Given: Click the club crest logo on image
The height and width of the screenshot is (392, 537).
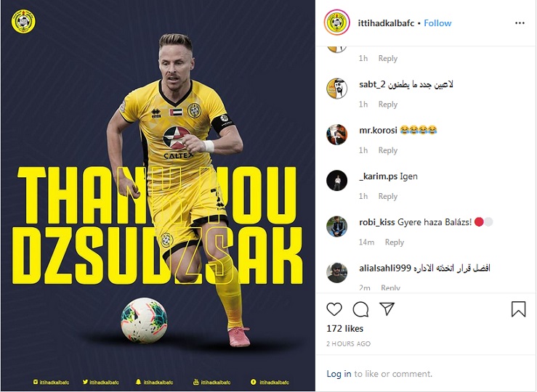Looking at the screenshot, I should click(x=23, y=22).
